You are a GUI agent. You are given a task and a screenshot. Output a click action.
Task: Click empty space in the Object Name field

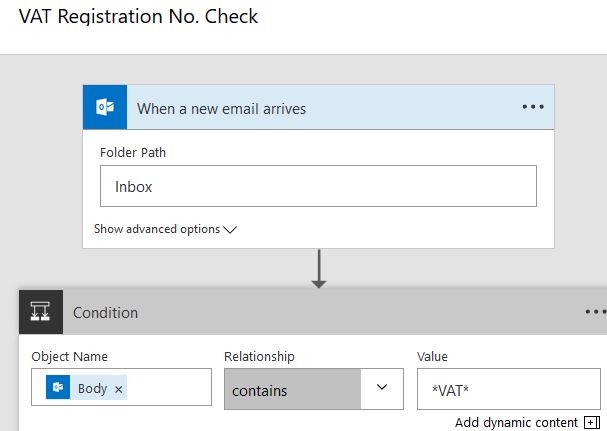tap(170, 388)
